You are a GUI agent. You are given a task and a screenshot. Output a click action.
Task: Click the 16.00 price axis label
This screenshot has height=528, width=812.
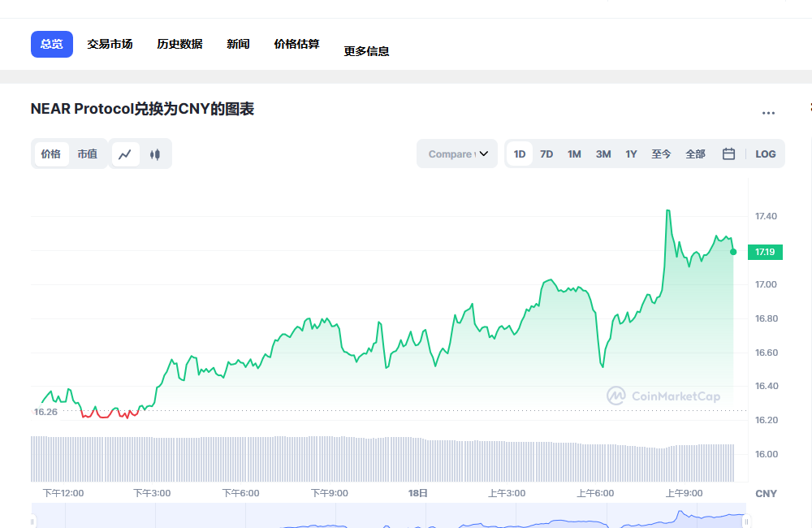click(767, 454)
